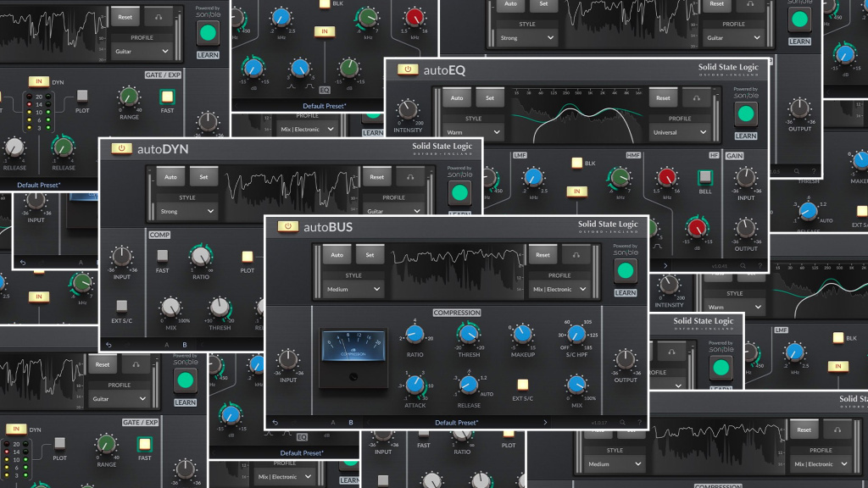This screenshot has width=868, height=488.
Task: Click the LEARN label in autoBUS
Action: (625, 292)
